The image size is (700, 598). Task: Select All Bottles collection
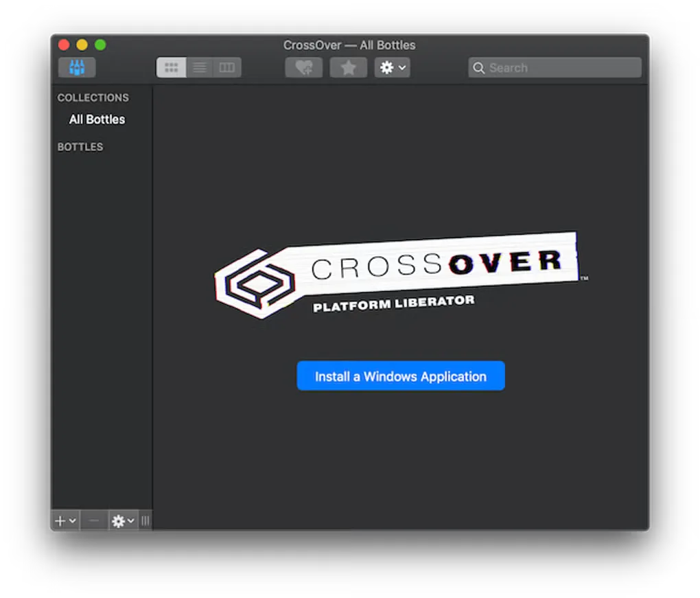pos(97,119)
